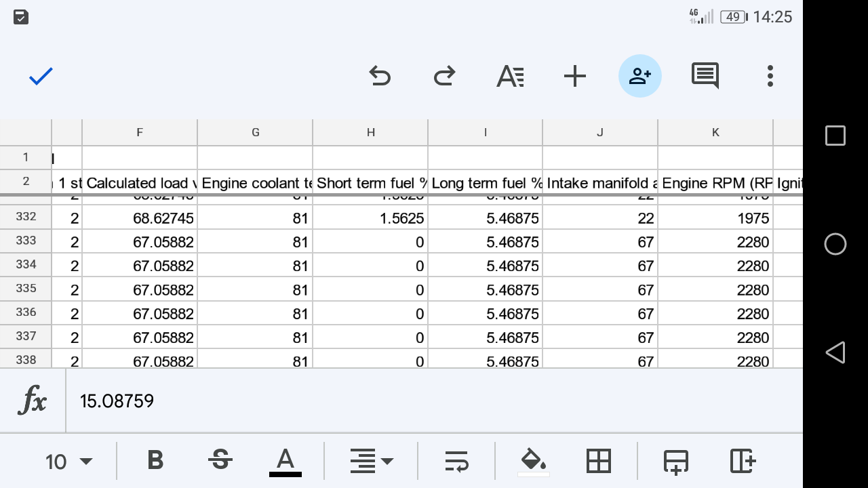Open the three-dot overflow menu
Image resolution: width=868 pixels, height=488 pixels.
tap(770, 76)
